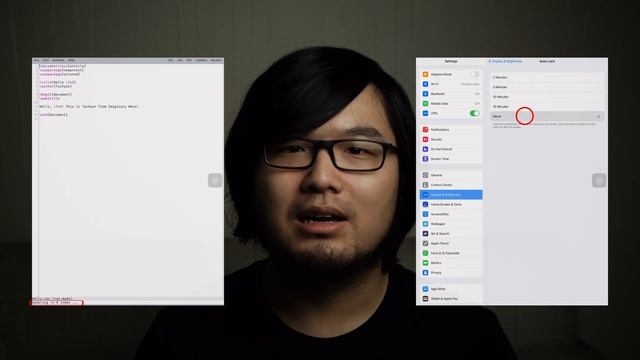The image size is (640, 360).
Task: Tap AssistiveTouch button in the editor window
Action: (215, 180)
